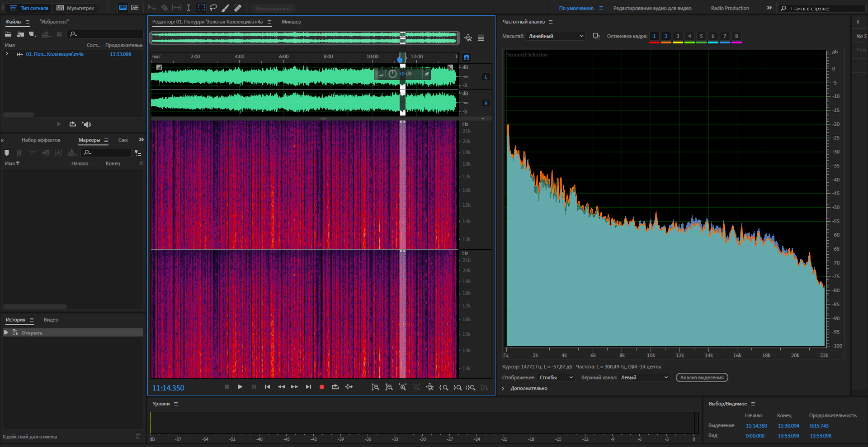Start playback with the Play button
Viewport: 868px width, 447px height.
pyautogui.click(x=240, y=387)
